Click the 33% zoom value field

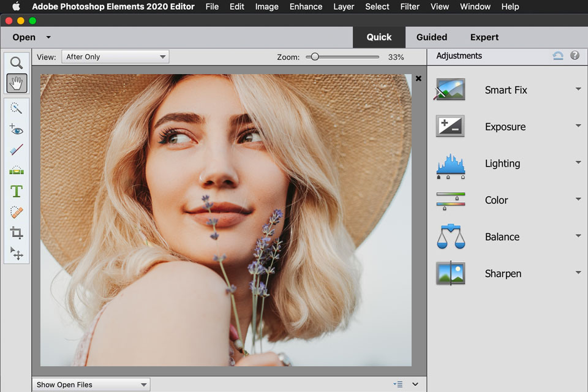tap(396, 57)
